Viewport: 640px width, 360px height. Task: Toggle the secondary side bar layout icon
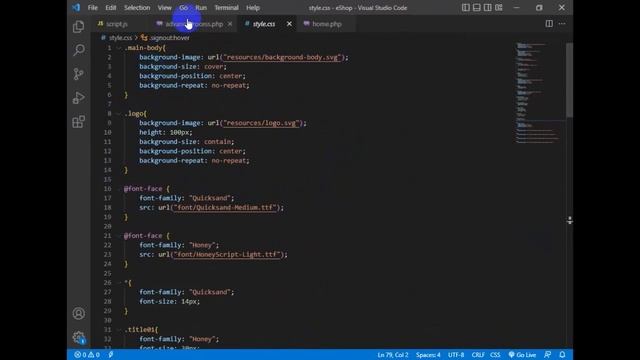pos(487,7)
